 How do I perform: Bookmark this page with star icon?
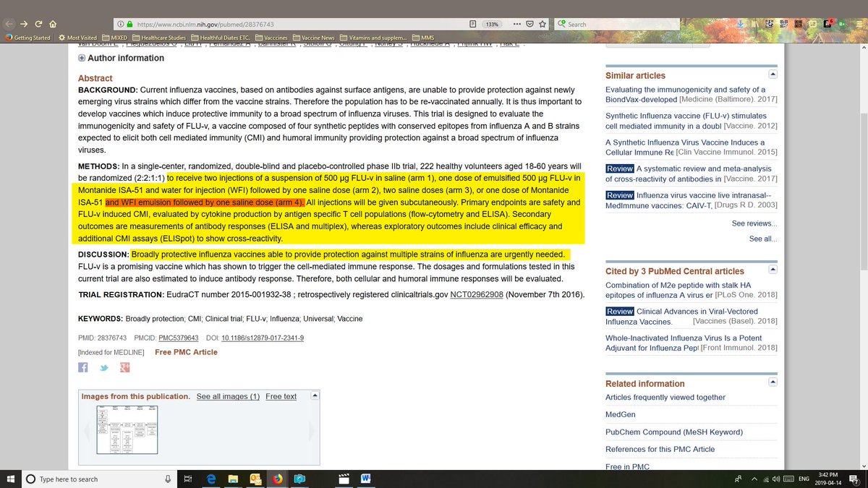coord(542,24)
